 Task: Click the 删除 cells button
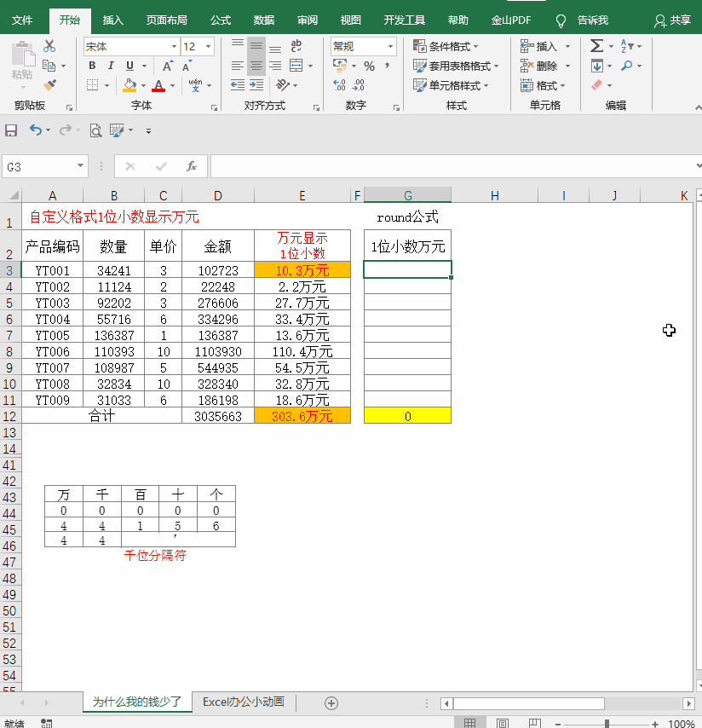coord(538,66)
